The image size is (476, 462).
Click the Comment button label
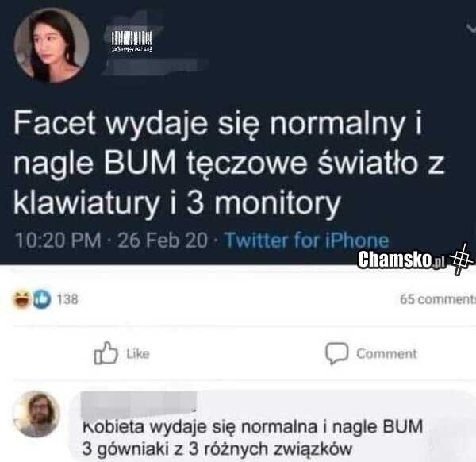click(x=387, y=354)
